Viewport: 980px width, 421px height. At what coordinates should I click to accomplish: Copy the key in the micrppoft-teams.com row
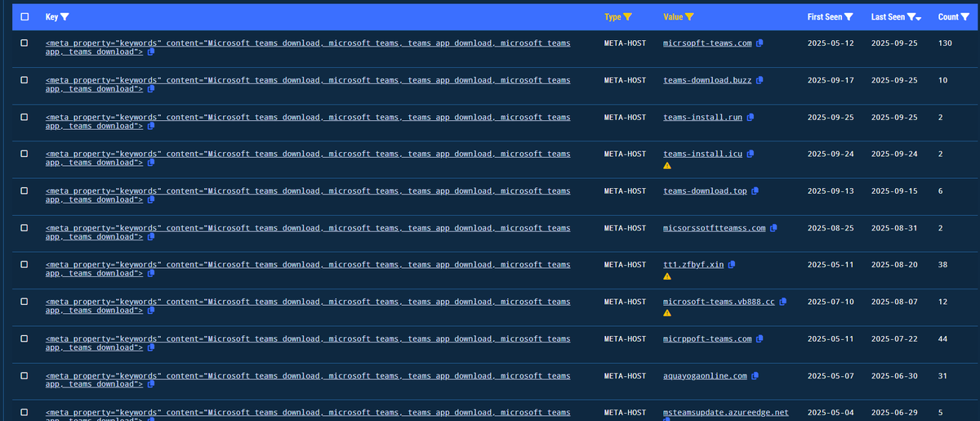151,347
